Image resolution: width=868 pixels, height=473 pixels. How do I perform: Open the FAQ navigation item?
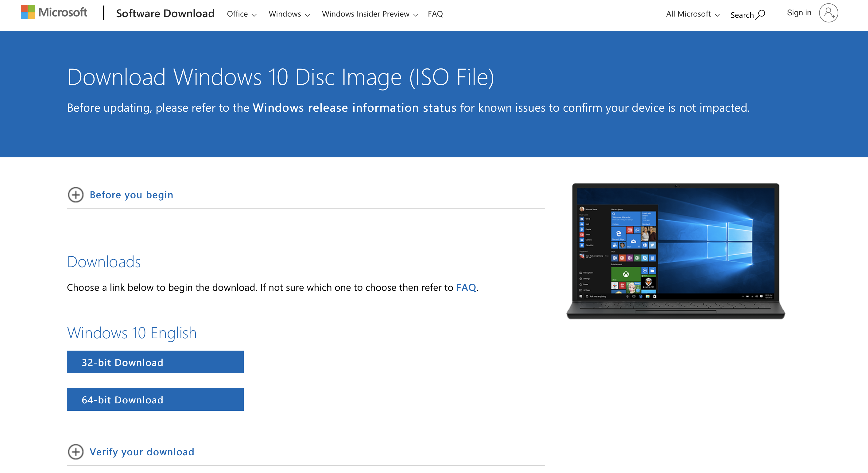coord(435,14)
